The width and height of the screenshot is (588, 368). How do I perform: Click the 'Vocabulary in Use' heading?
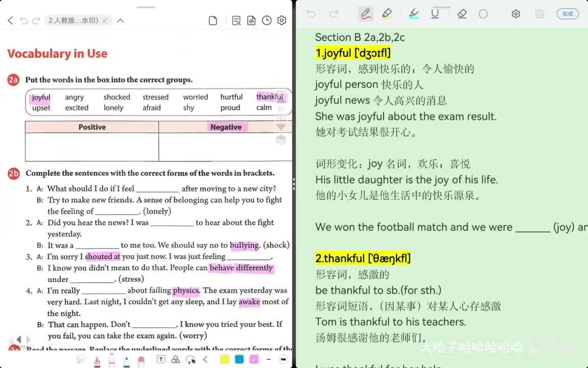tap(57, 54)
